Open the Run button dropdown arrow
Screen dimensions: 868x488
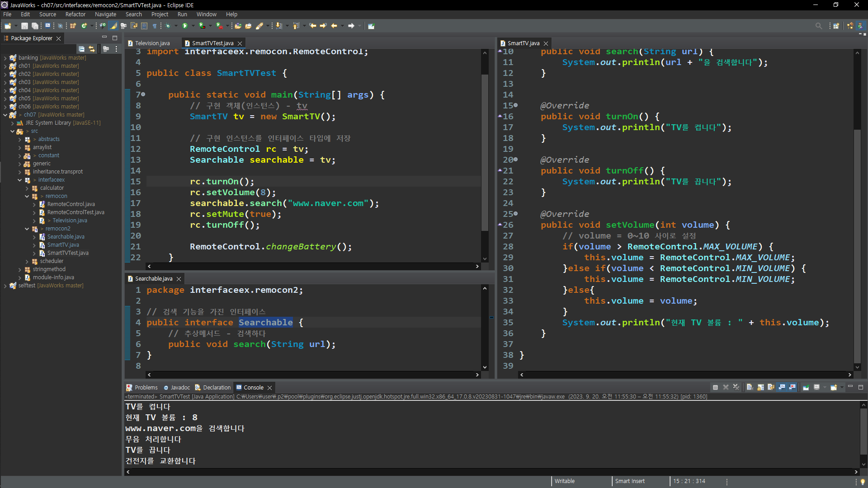[193, 26]
